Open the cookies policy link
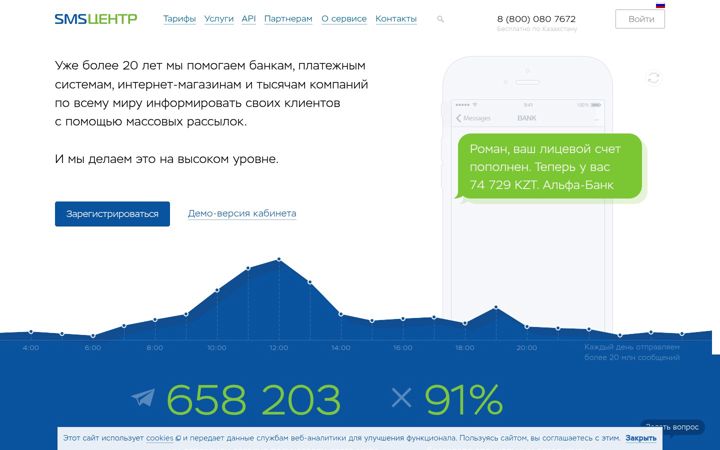 (160, 438)
